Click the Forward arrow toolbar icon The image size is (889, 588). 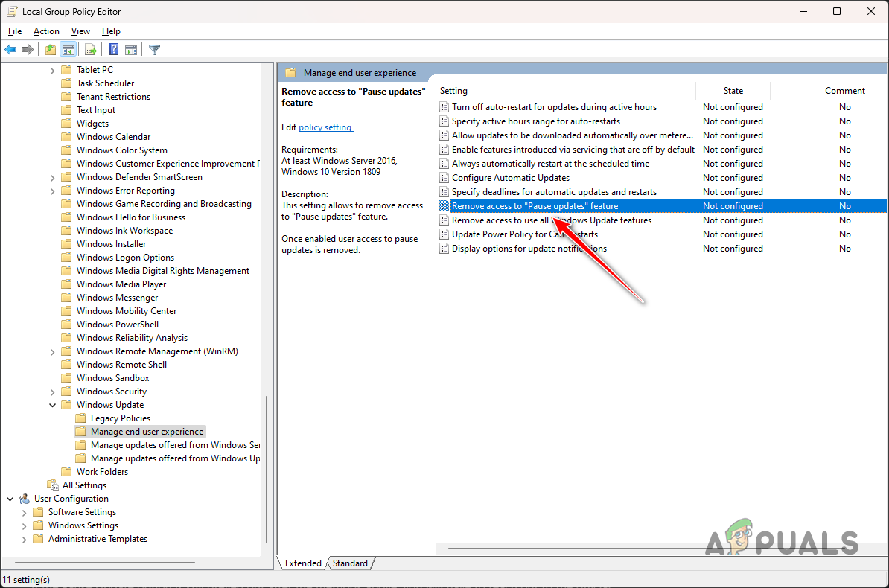(28, 50)
